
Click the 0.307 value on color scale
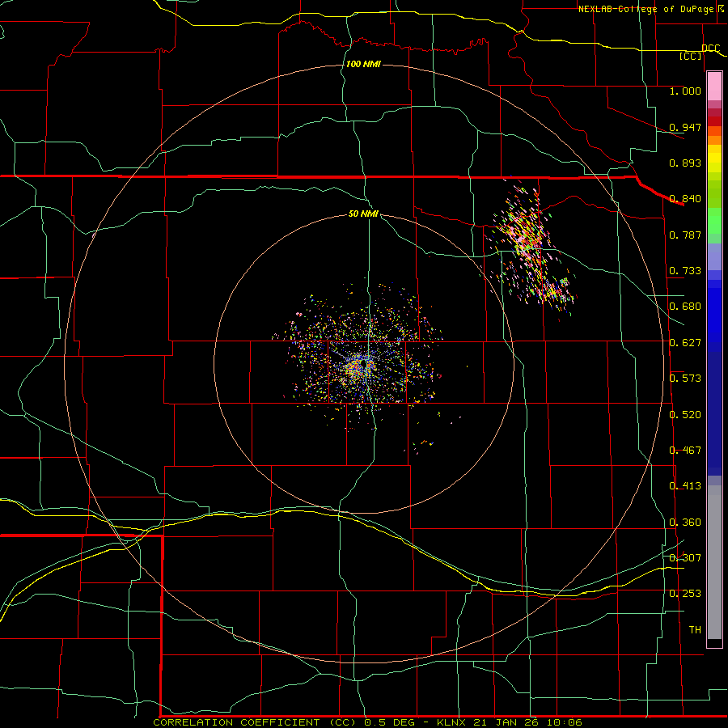[x=685, y=557]
